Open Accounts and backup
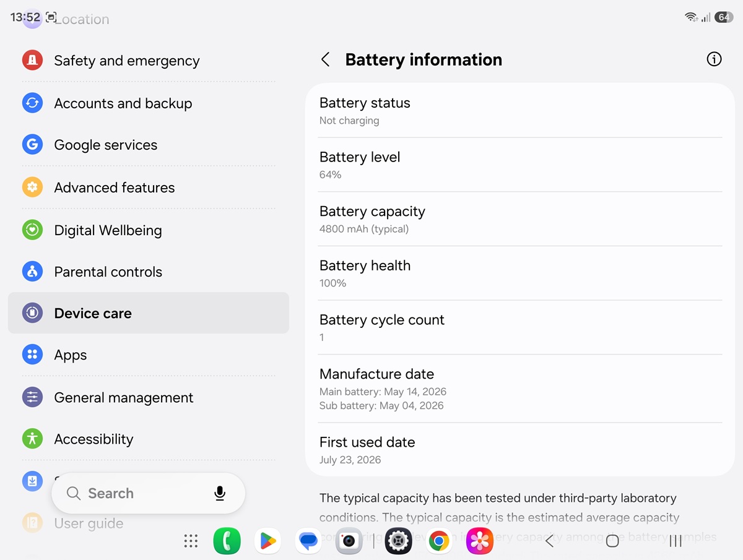Viewport: 743px width, 560px height. [149, 103]
